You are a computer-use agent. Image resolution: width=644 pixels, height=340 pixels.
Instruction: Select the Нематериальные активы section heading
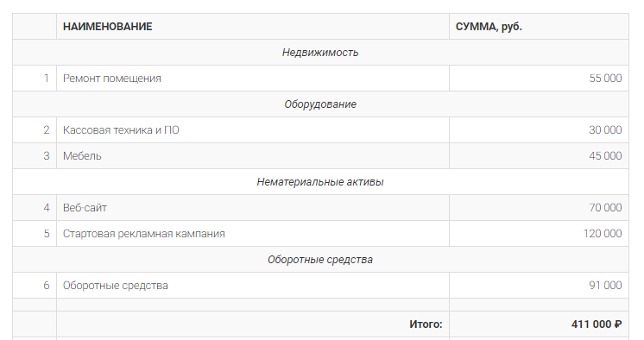point(320,182)
